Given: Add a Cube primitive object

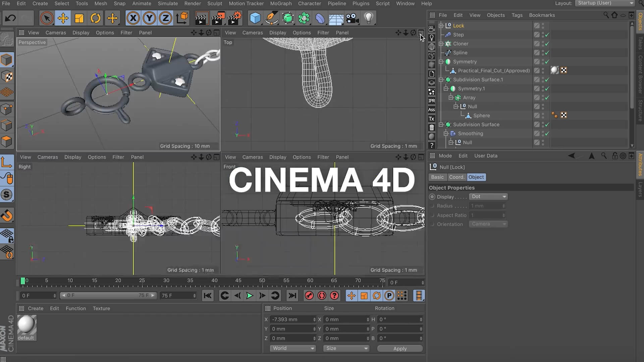Looking at the screenshot, I should click(x=255, y=18).
